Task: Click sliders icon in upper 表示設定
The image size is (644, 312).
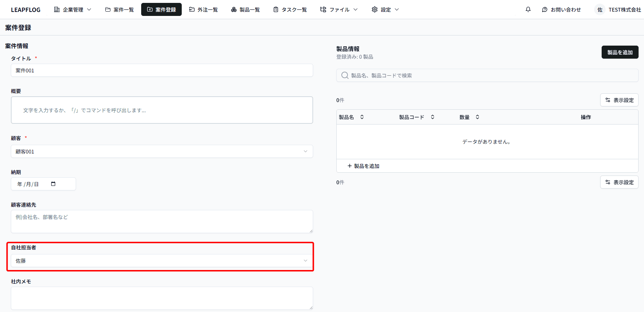Action: point(608,100)
